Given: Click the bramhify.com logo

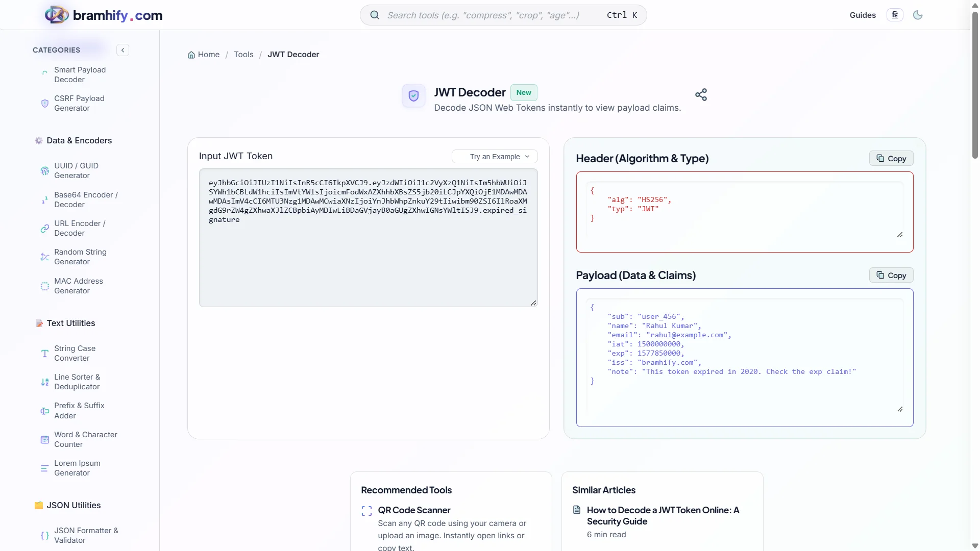Looking at the screenshot, I should click(104, 15).
